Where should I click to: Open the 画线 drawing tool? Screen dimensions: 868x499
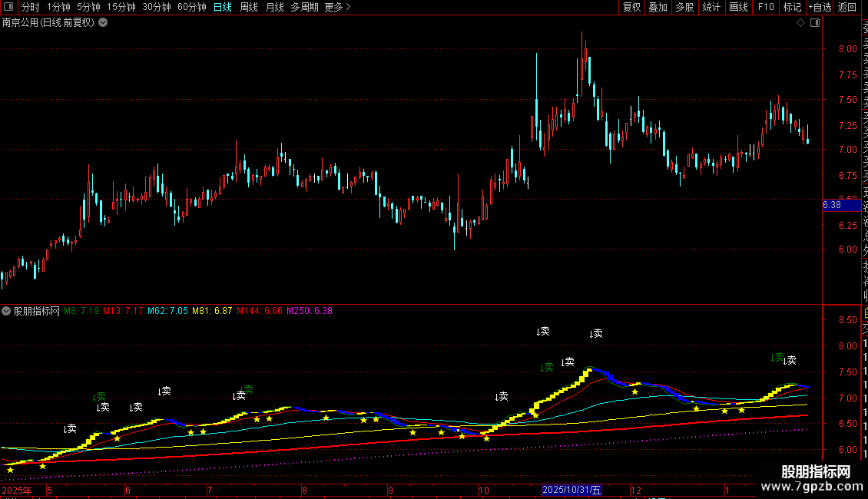pos(738,7)
